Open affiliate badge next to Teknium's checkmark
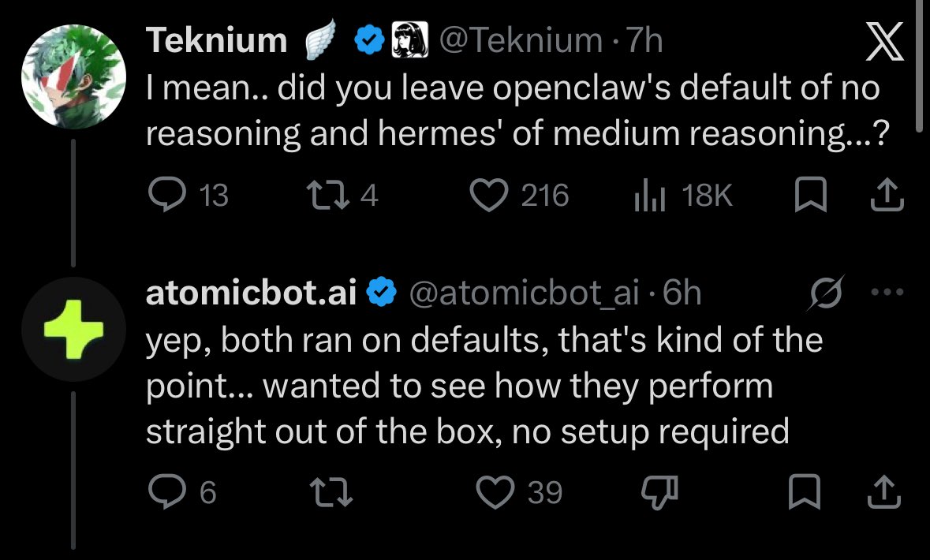Screen dimensions: 930x560 (410, 39)
